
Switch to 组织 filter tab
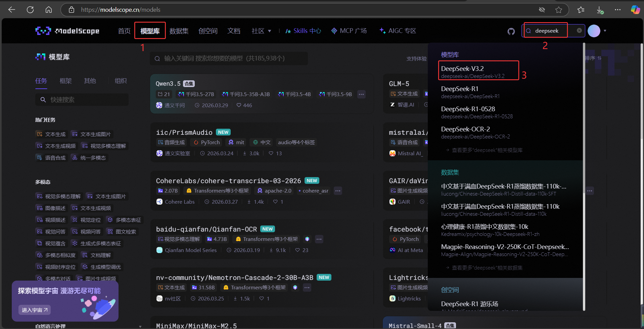121,81
